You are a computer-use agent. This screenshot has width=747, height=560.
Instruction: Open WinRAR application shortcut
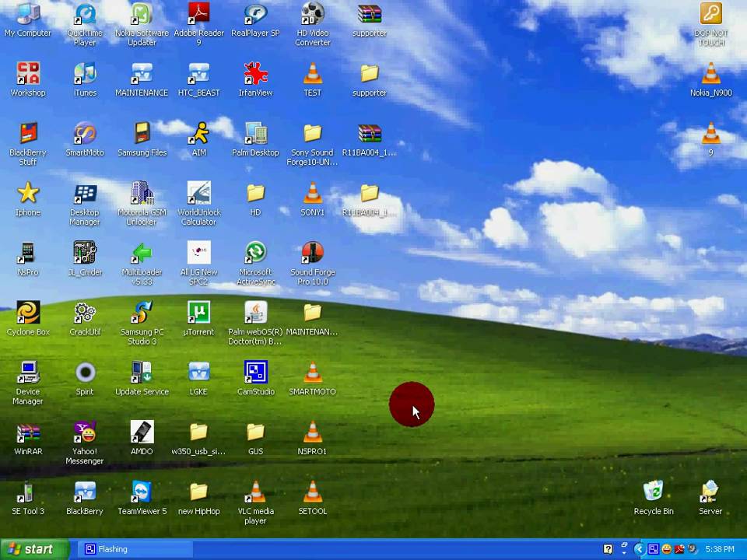point(28,432)
